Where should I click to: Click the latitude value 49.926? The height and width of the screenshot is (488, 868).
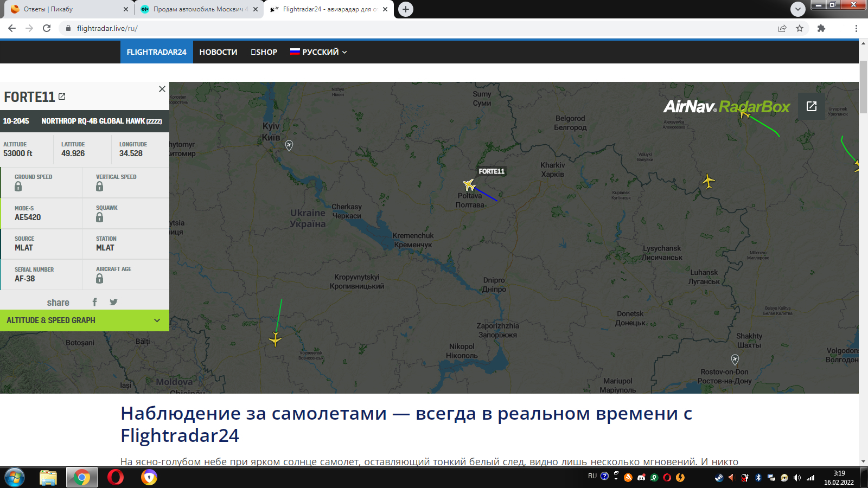click(73, 153)
